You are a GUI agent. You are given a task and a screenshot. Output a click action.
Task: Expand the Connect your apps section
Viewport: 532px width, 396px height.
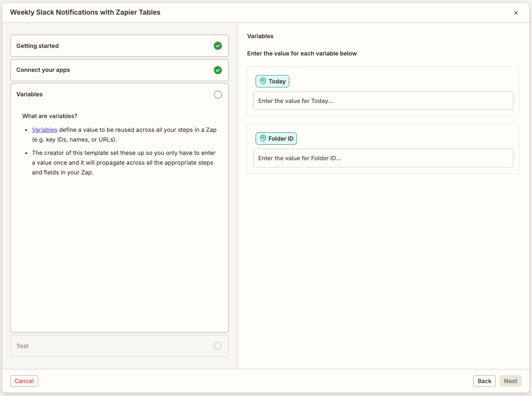pos(119,70)
